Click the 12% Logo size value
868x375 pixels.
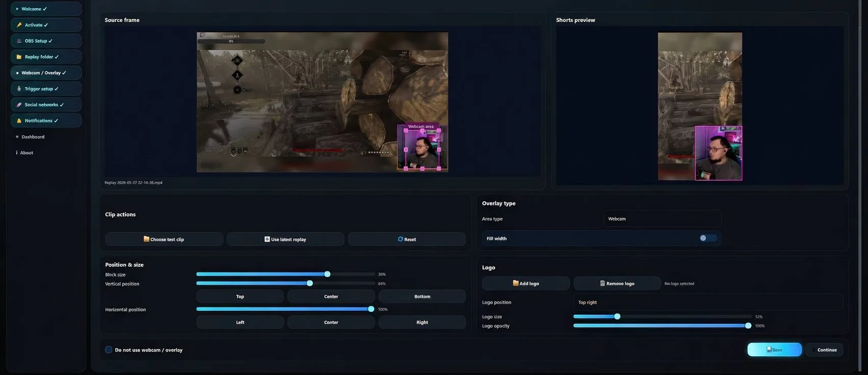(x=759, y=317)
